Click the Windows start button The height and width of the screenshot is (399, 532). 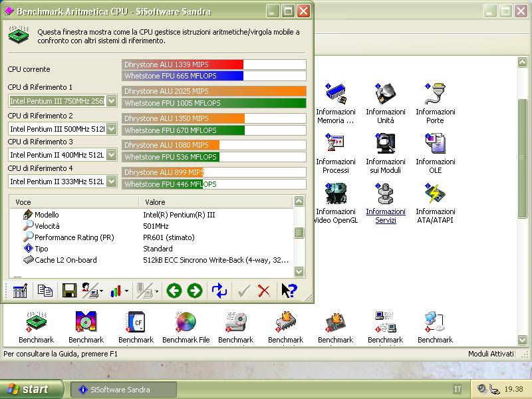(x=32, y=390)
